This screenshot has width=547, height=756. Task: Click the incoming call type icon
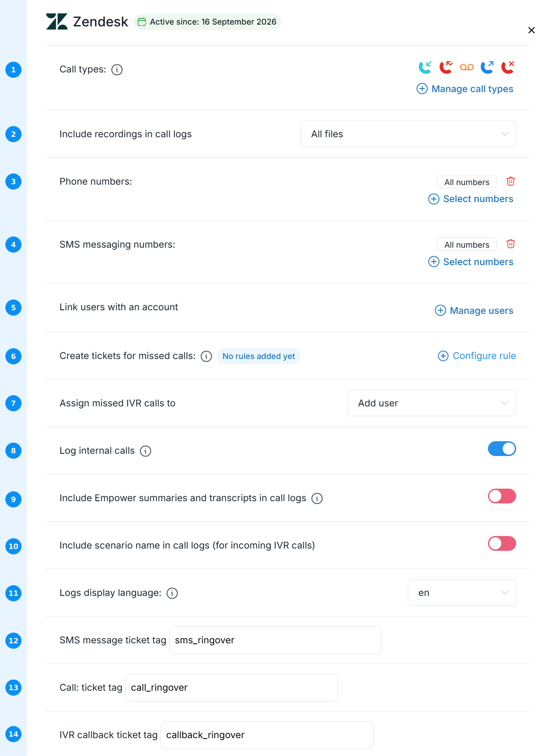point(425,67)
